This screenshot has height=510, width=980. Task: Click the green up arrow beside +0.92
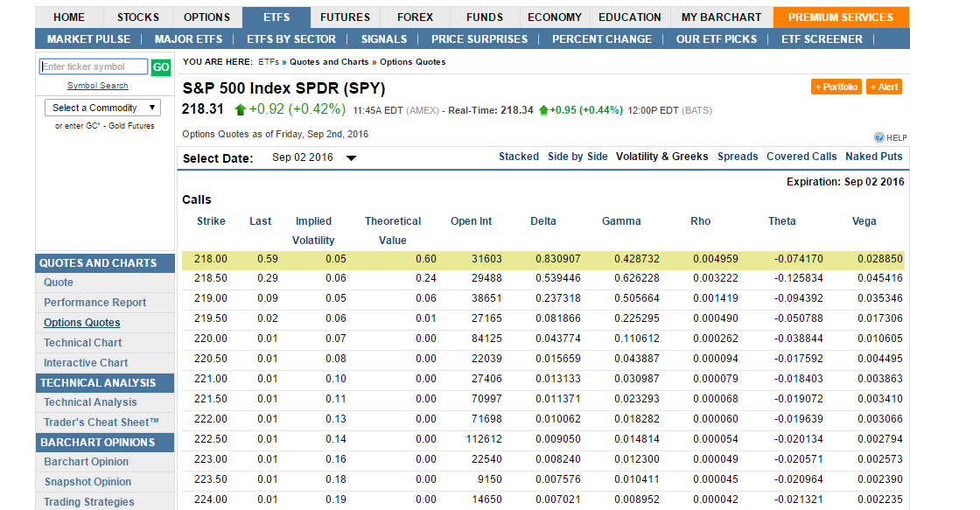pos(240,110)
